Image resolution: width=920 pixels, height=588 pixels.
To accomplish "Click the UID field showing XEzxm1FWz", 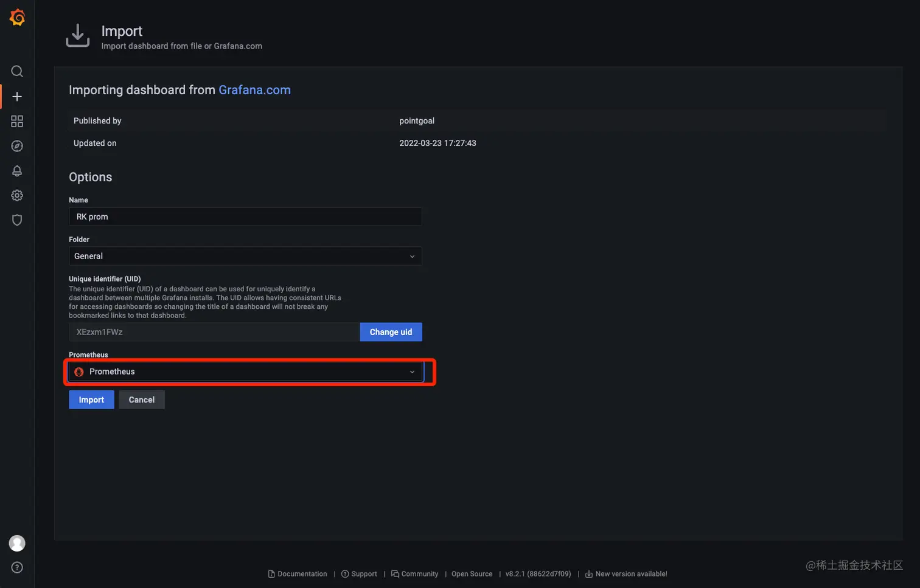I will click(x=214, y=332).
